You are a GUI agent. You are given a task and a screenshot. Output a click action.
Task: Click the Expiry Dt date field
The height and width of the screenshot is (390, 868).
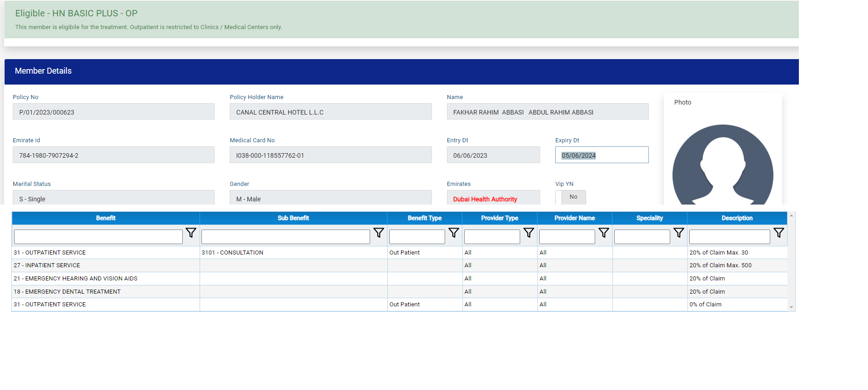(x=601, y=155)
